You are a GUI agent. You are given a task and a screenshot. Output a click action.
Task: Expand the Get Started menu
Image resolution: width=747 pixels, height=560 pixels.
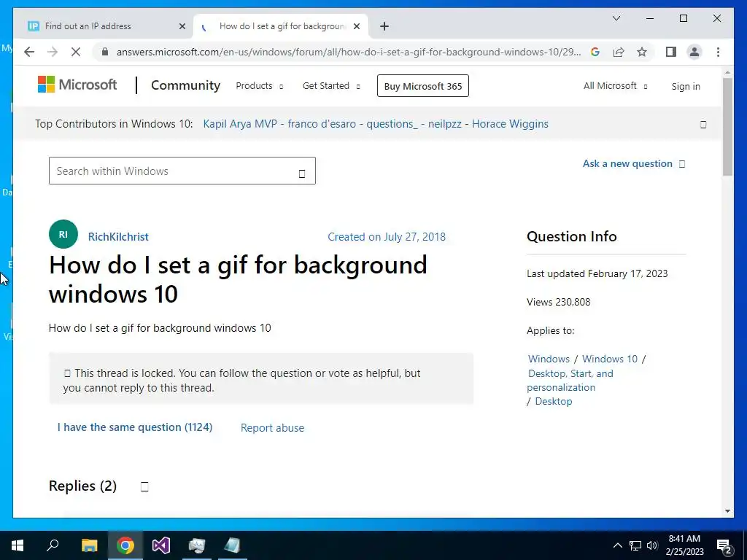pyautogui.click(x=332, y=86)
